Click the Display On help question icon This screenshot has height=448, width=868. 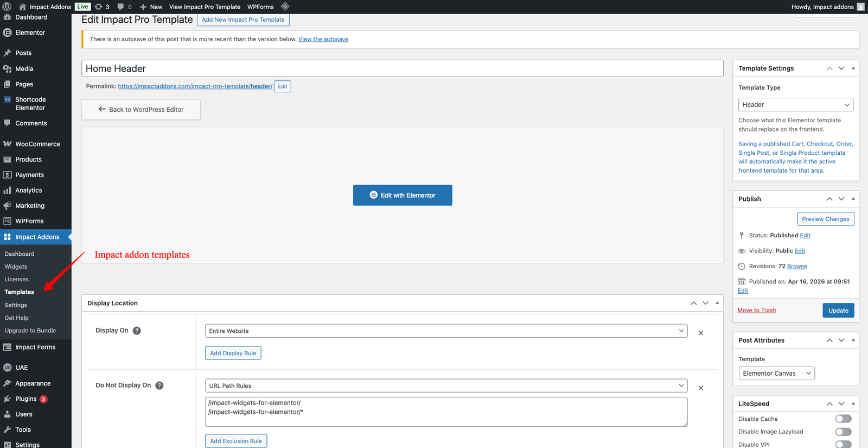tap(137, 331)
